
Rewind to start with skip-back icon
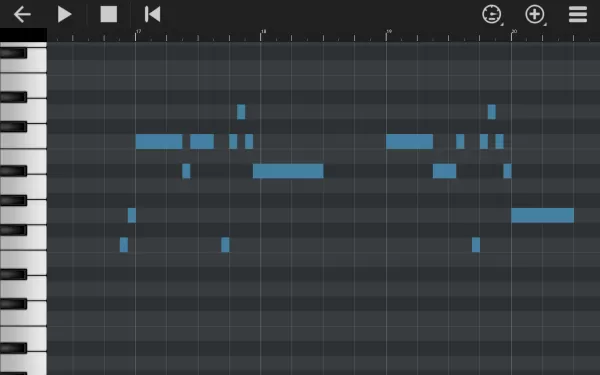tap(152, 15)
